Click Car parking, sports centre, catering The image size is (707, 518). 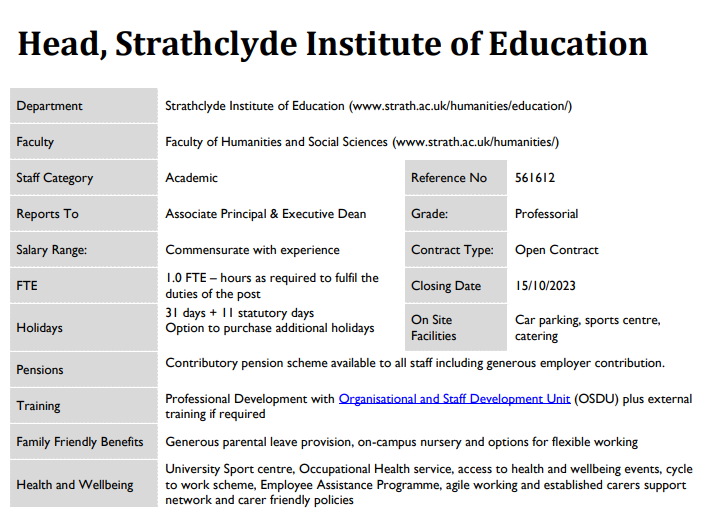pos(588,328)
